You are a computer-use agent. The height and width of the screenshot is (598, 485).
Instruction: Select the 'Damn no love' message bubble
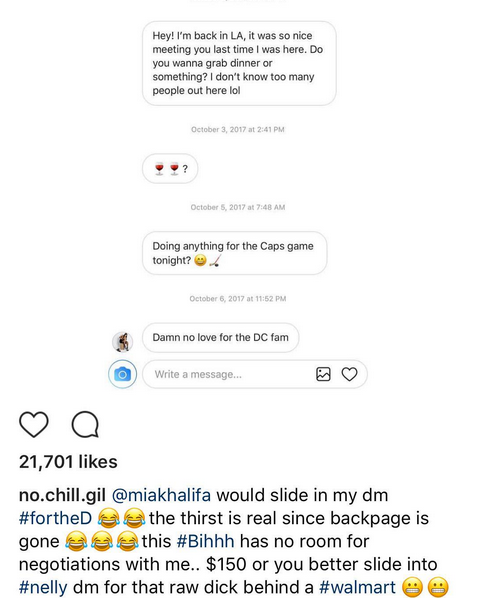(x=220, y=338)
